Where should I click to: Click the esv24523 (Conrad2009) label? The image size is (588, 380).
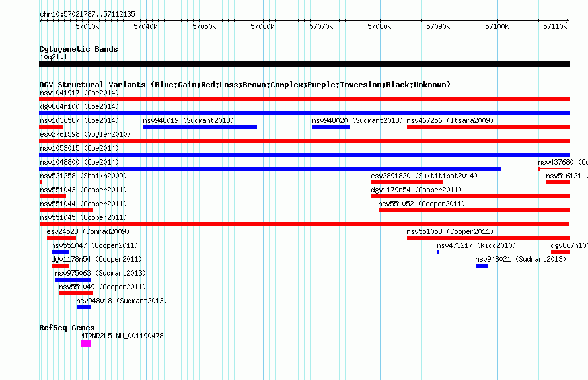[88, 231]
